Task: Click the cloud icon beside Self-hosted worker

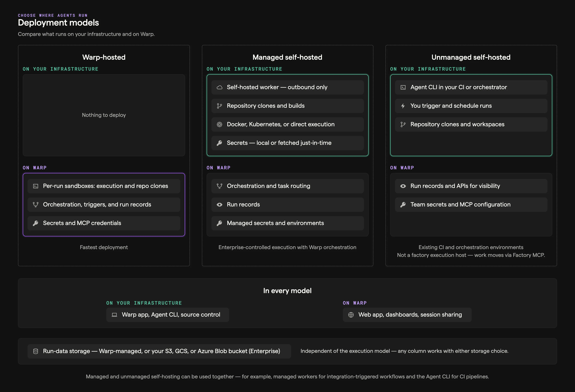Action: click(x=220, y=87)
